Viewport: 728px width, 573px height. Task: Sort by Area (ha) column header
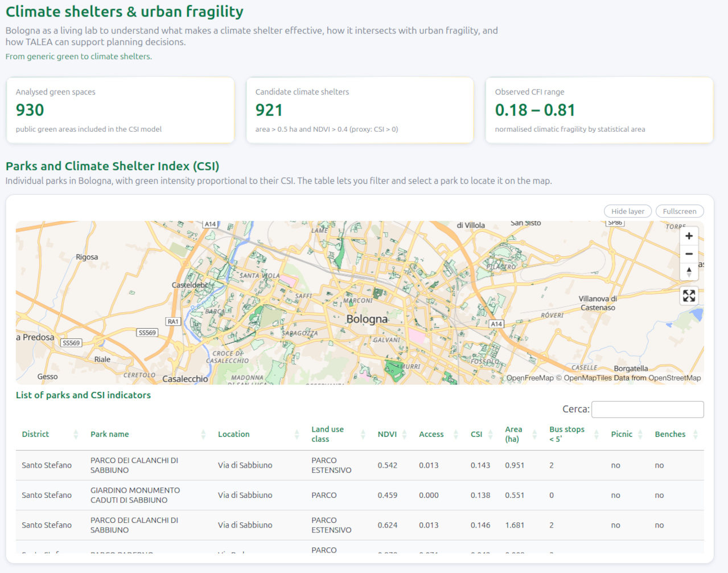click(x=513, y=434)
